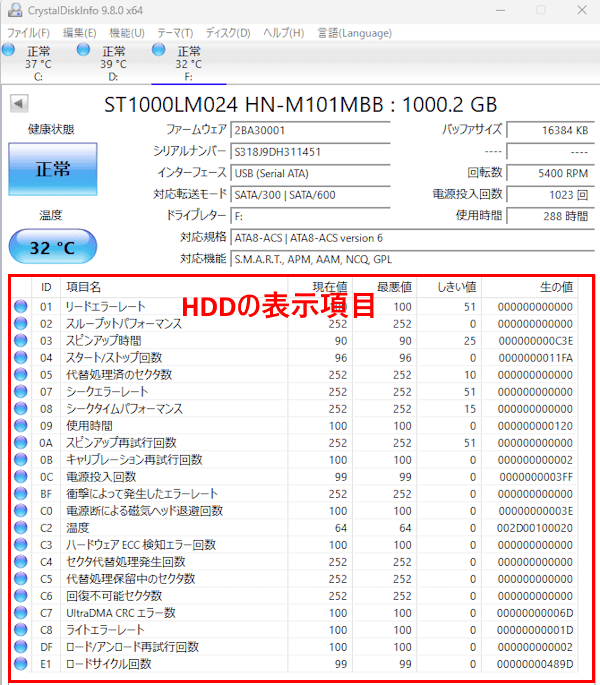The width and height of the screenshot is (600, 685).
Task: Click status icon for ID 05 代替処理済のセクタ数
Action: (21, 374)
